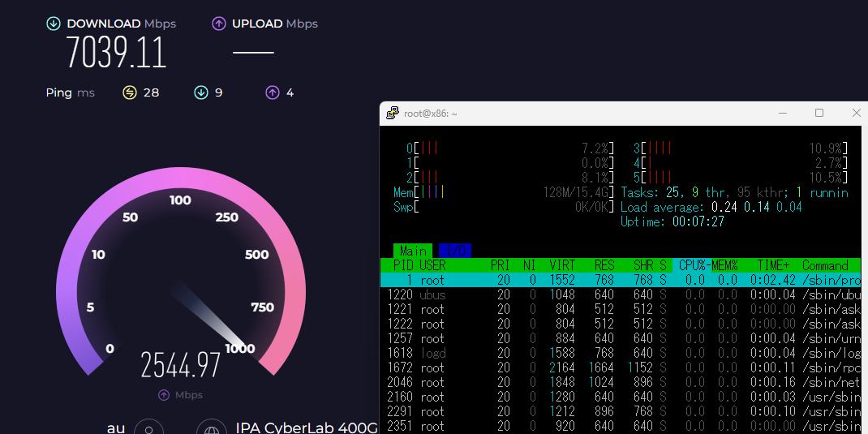Click the PuTTY icon in the terminal title bar
Screen dimensions: 868x434
(x=393, y=114)
